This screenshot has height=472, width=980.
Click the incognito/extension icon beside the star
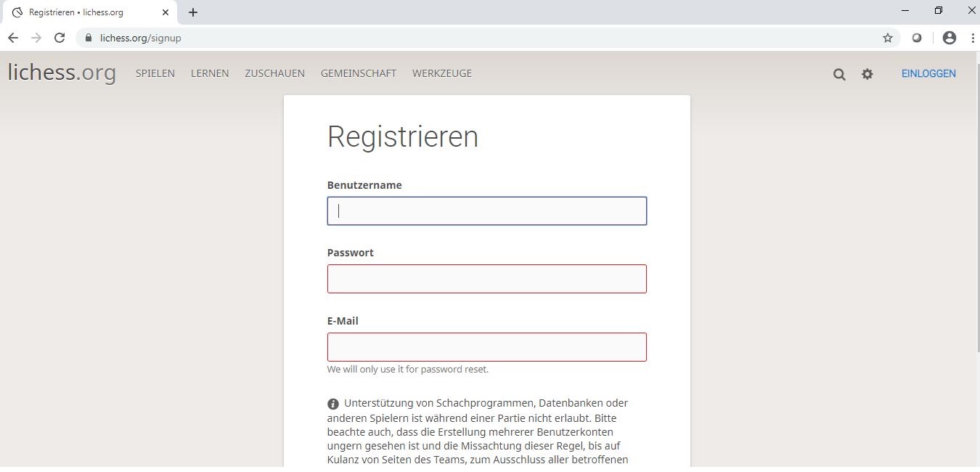coord(917,38)
